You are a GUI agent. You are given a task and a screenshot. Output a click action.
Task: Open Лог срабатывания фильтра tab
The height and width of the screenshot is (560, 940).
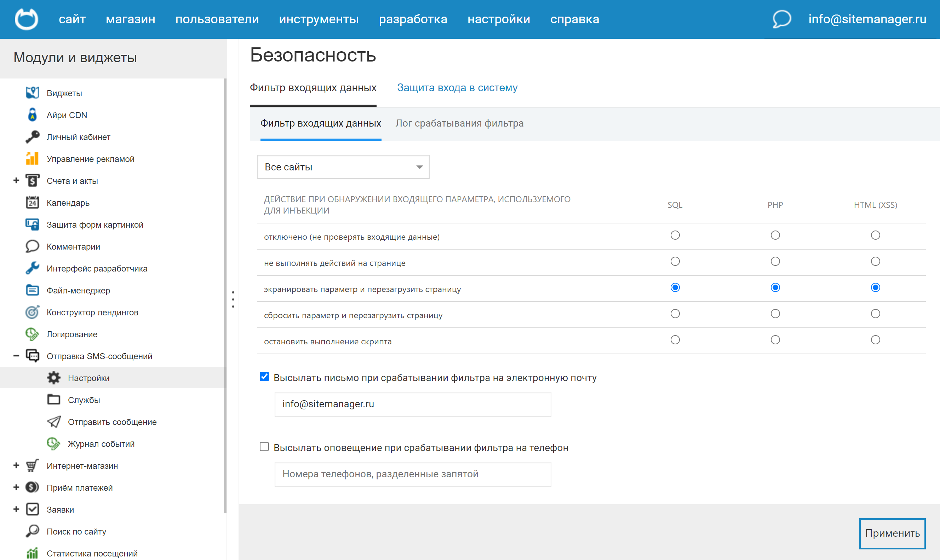coord(459,123)
